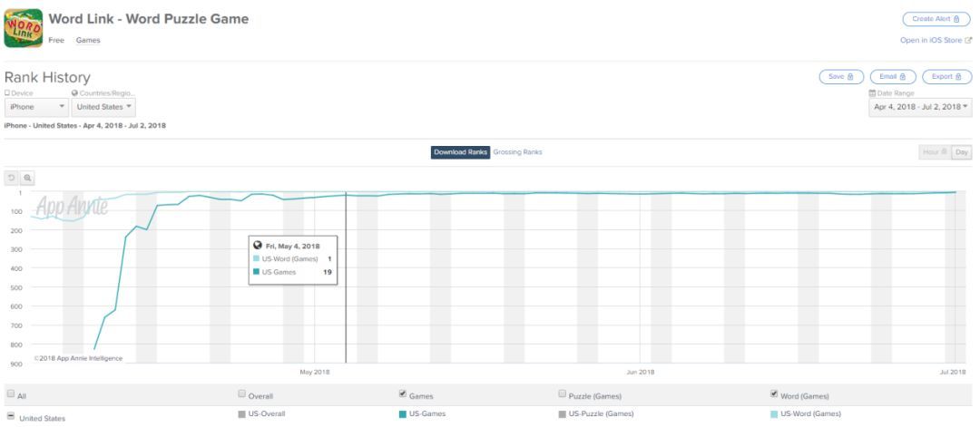The image size is (980, 427).
Task: Click the Word Link app icon
Action: pos(24,28)
